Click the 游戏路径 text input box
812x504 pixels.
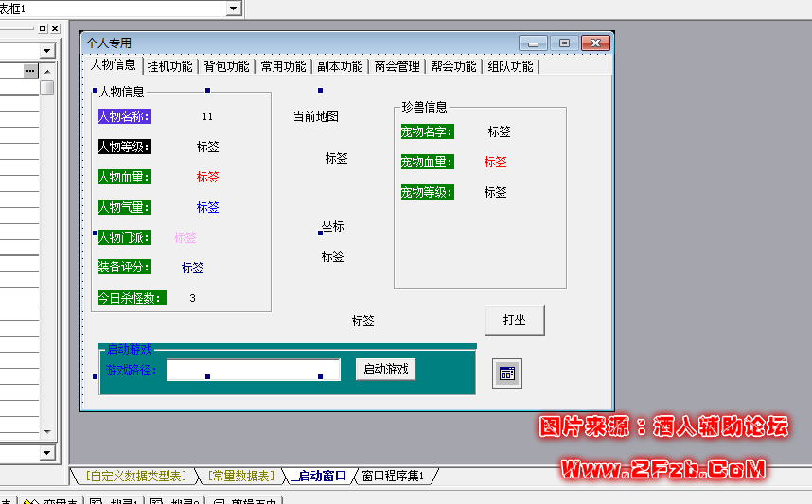[x=253, y=370]
